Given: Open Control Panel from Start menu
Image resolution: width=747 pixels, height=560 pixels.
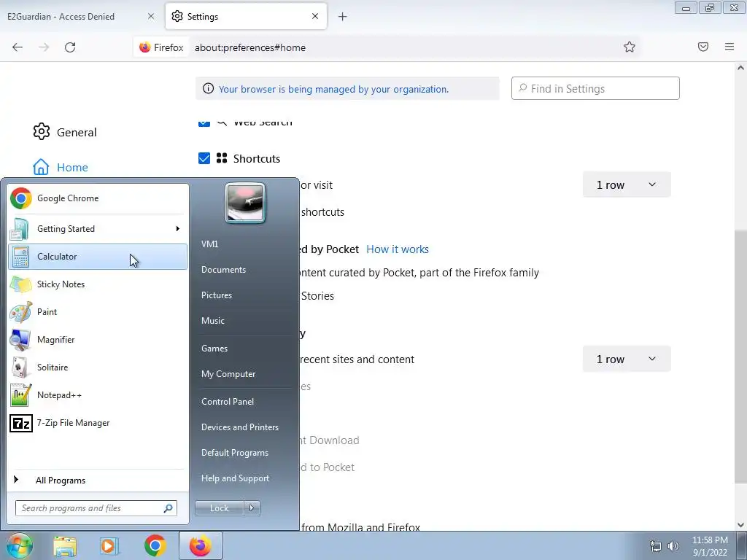Looking at the screenshot, I should click(228, 402).
